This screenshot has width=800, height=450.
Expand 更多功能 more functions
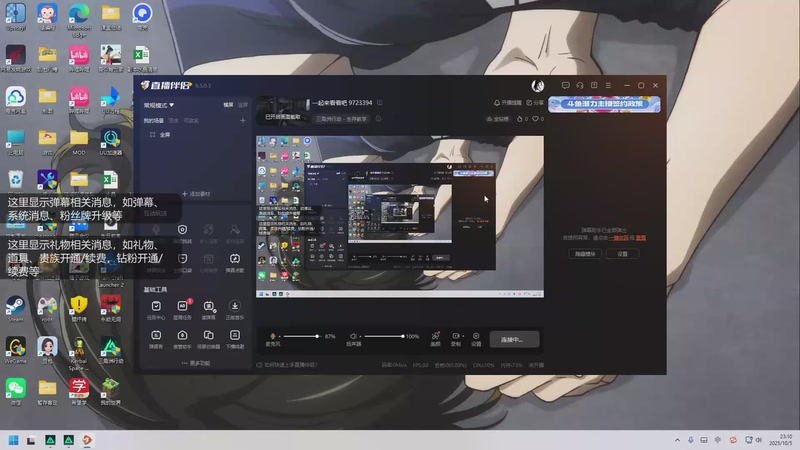(x=195, y=363)
